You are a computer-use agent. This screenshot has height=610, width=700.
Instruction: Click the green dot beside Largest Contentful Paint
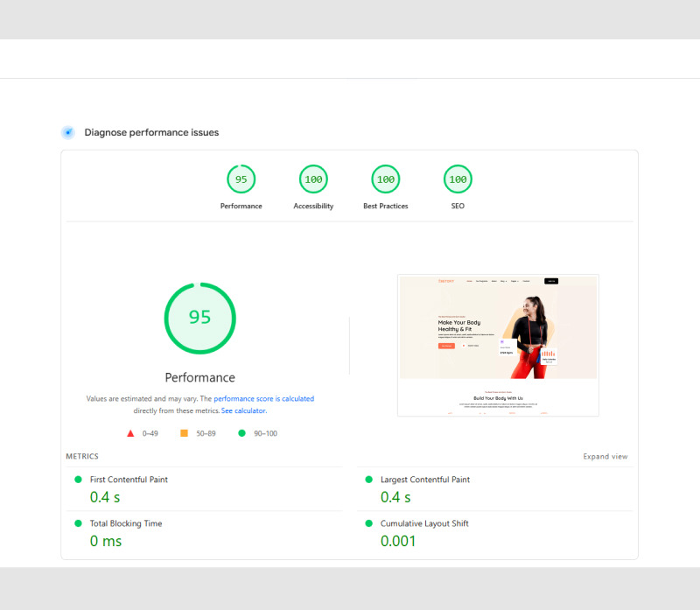tap(370, 480)
